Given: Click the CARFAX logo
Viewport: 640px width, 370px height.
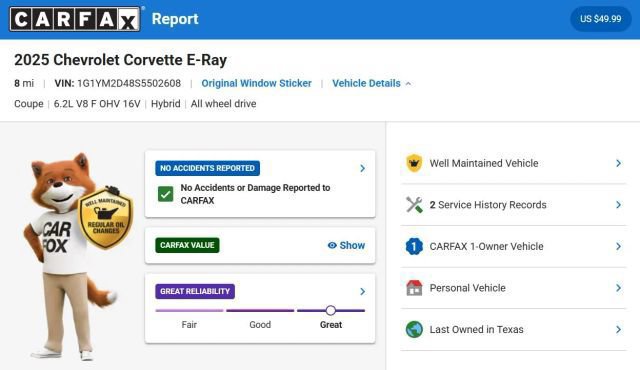Looking at the screenshot, I should (x=75, y=19).
